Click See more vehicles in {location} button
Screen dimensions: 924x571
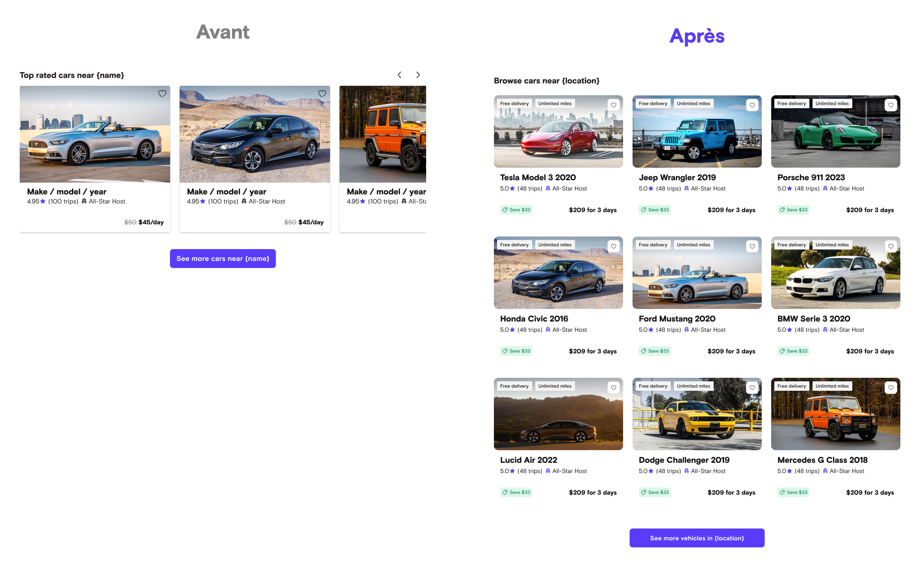coord(697,538)
